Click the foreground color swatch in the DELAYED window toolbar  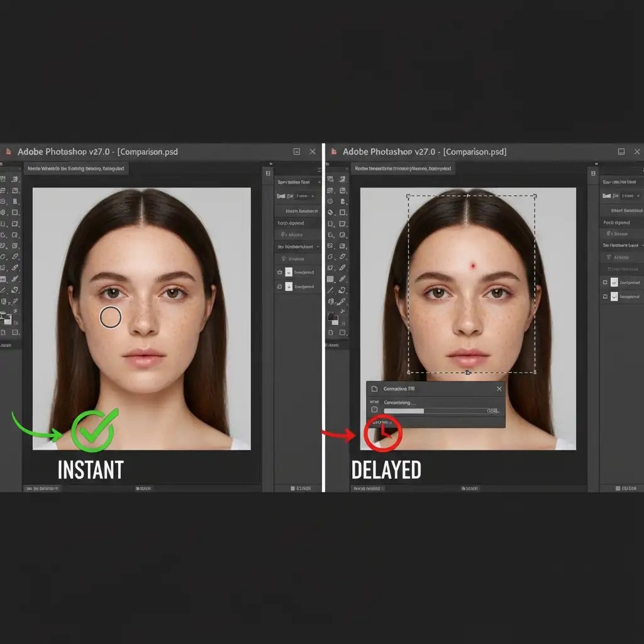click(331, 318)
